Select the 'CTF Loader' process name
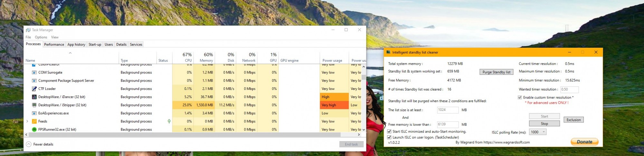Screen dimensions: 644x156 [x=47, y=89]
